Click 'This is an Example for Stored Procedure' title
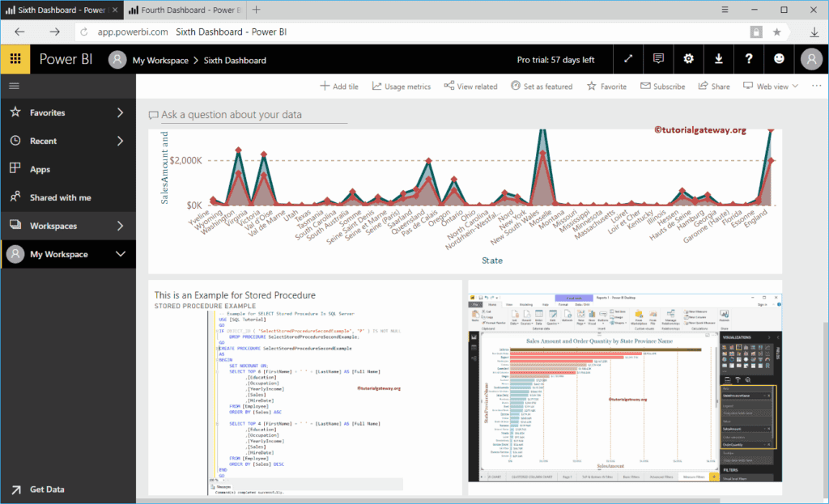Viewport: 829px width, 504px height. [235, 295]
